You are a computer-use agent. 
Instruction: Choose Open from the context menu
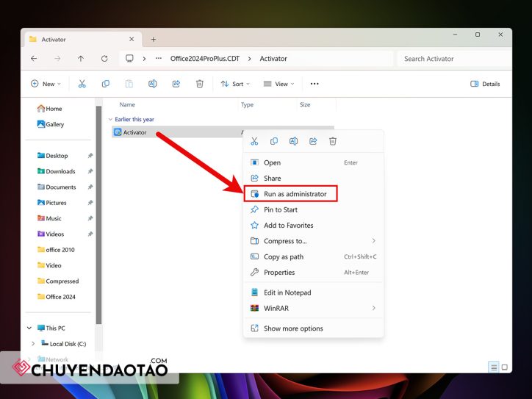click(314, 162)
